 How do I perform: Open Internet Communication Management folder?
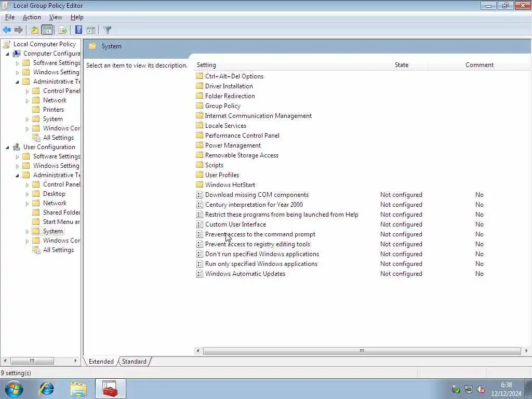click(258, 116)
